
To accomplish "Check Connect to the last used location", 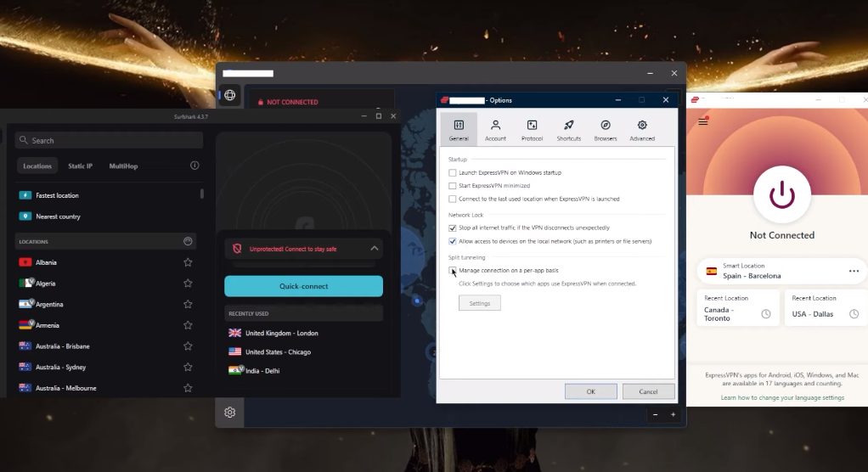I will 453,199.
